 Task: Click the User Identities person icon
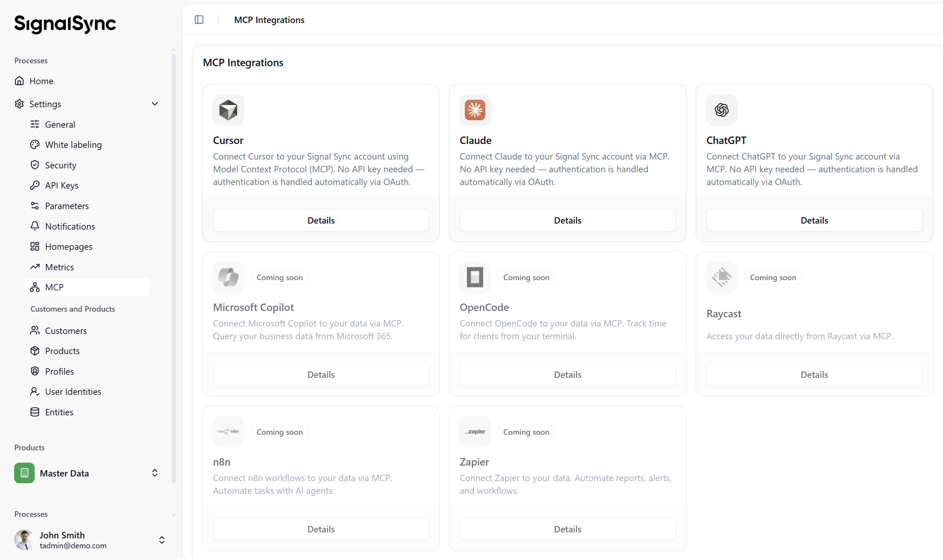click(x=35, y=392)
